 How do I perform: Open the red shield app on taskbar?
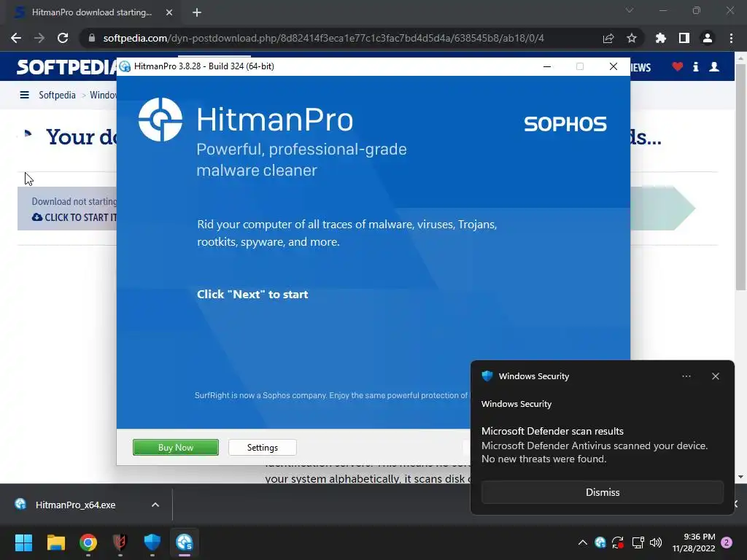point(120,542)
